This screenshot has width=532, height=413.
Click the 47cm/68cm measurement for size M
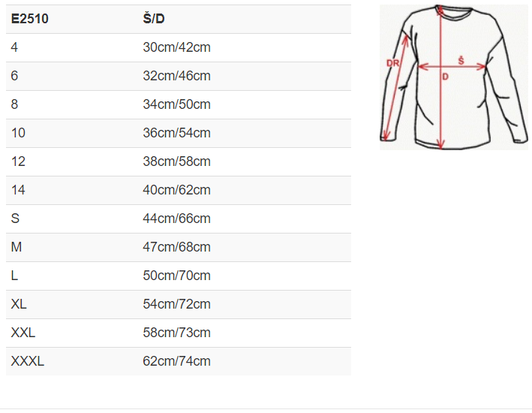coord(176,247)
